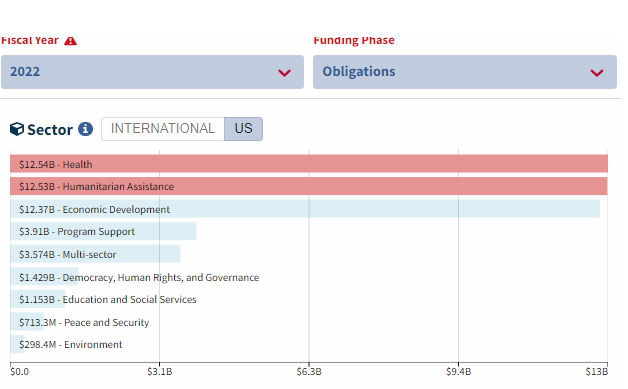Select the $298.4M Environment bar
The width and height of the screenshot is (628, 389).
click(x=17, y=344)
